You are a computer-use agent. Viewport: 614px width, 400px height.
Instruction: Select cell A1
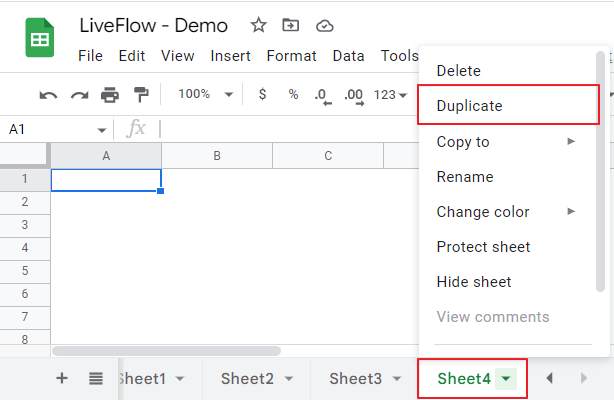[x=106, y=180]
